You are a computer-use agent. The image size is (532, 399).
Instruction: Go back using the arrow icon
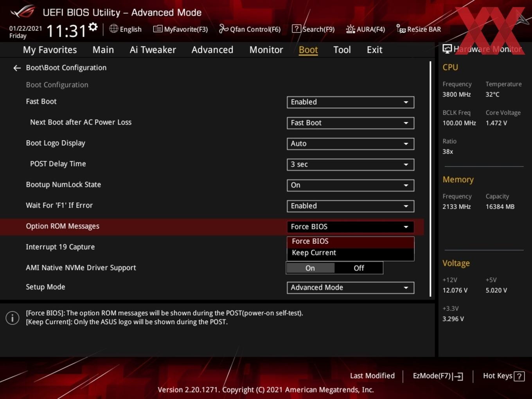(17, 68)
